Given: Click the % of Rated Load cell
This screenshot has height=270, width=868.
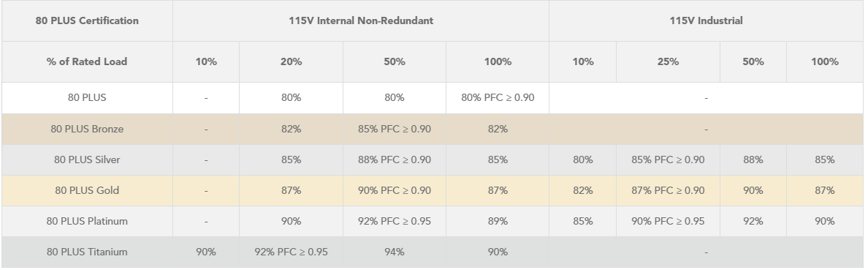Looking at the screenshot, I should 87,61.
